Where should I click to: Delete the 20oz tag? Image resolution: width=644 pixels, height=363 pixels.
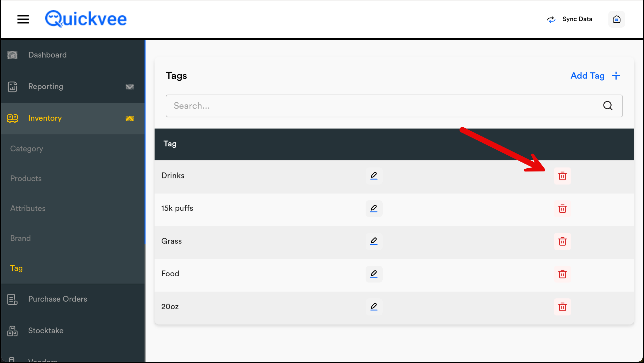point(562,307)
